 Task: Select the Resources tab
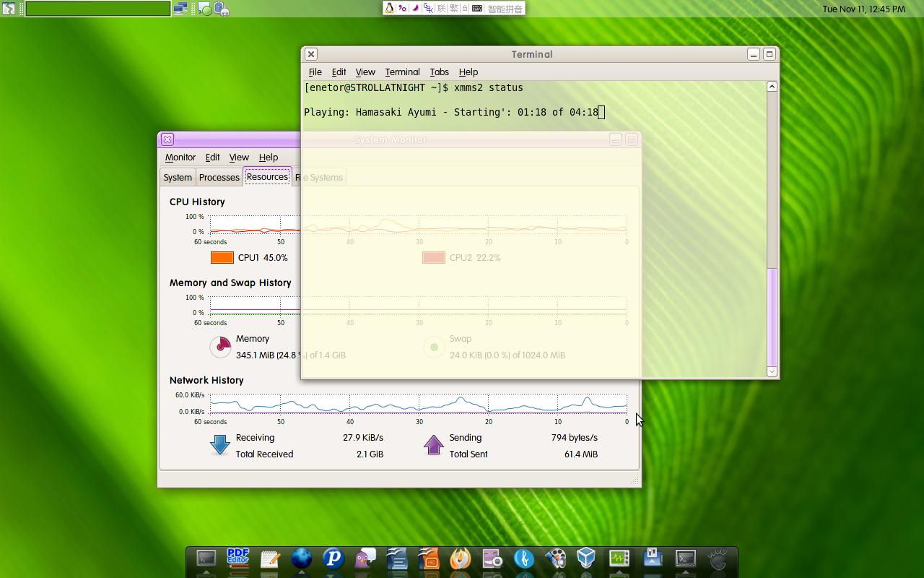pos(267,176)
